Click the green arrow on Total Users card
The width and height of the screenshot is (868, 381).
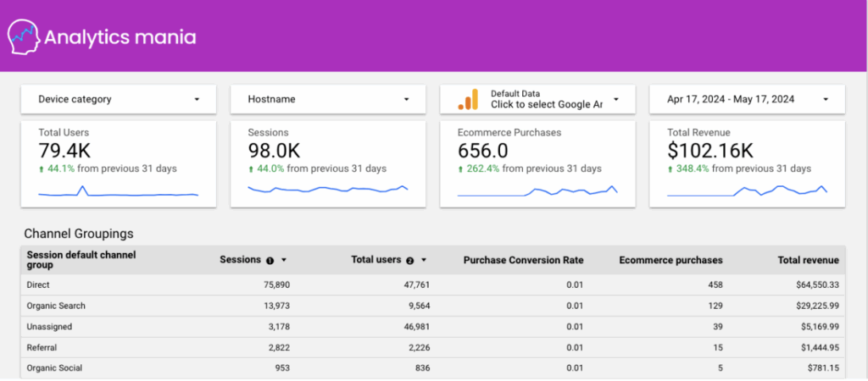click(42, 169)
